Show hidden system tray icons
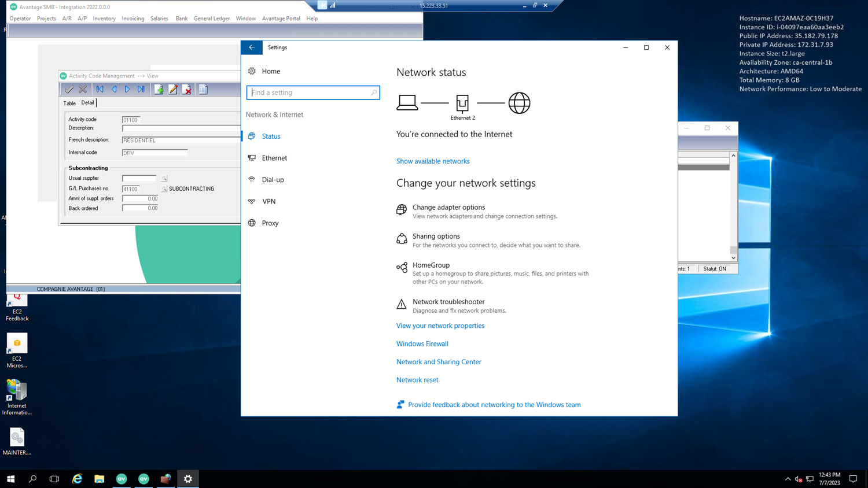This screenshot has width=868, height=488. 788,479
